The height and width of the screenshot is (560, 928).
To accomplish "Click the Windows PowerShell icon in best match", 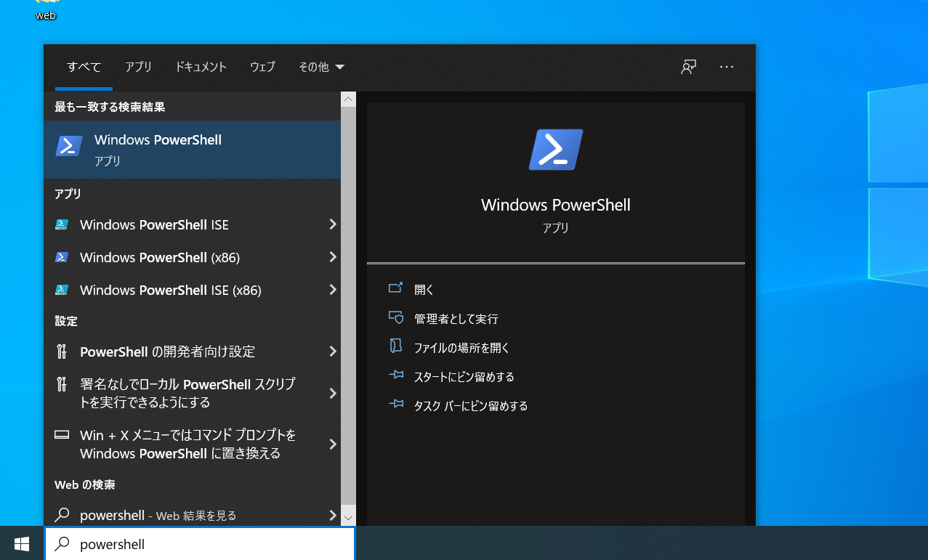I will pos(69,146).
